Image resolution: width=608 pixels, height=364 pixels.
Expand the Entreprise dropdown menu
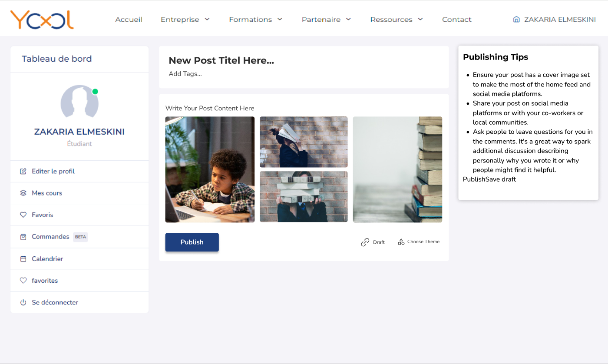185,20
